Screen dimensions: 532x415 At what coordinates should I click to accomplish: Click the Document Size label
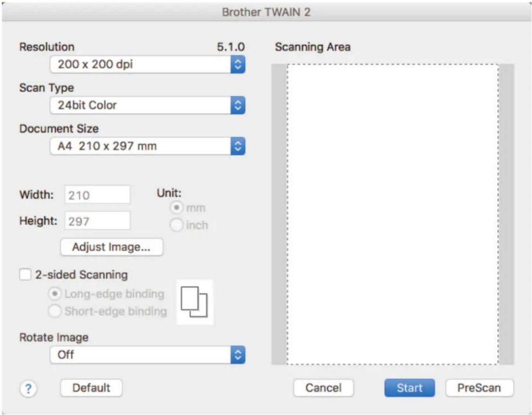point(59,129)
